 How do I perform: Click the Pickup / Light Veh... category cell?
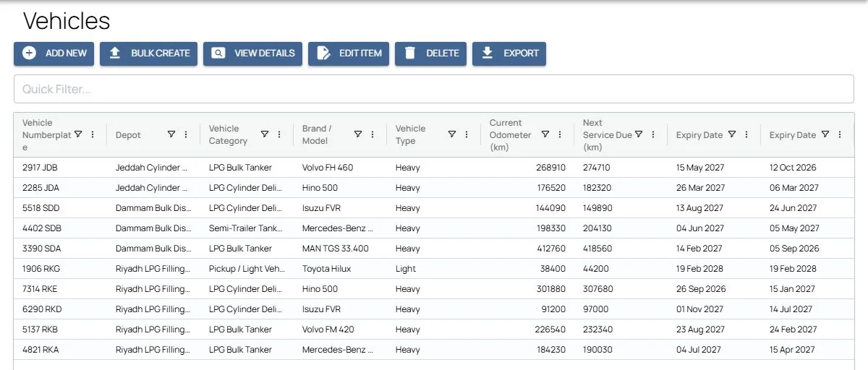(x=245, y=269)
